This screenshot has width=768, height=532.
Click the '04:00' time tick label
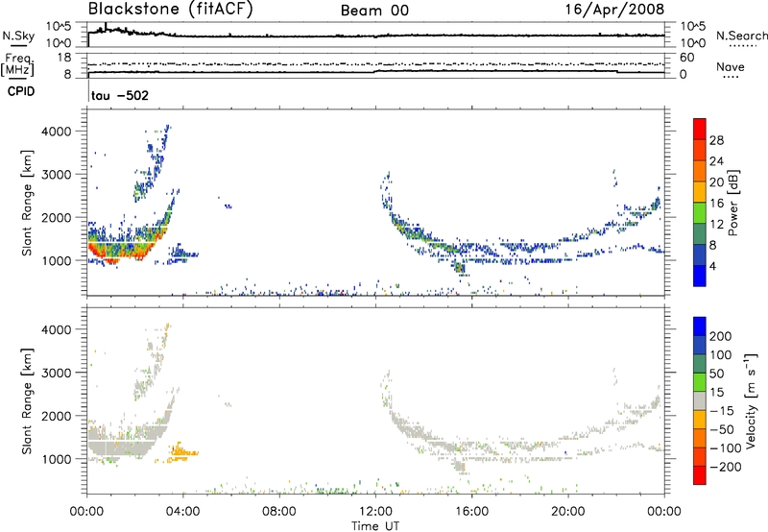pos(182,512)
